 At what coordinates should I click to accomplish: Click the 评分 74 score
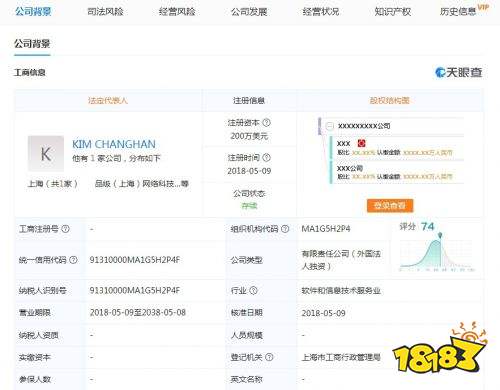click(x=417, y=227)
